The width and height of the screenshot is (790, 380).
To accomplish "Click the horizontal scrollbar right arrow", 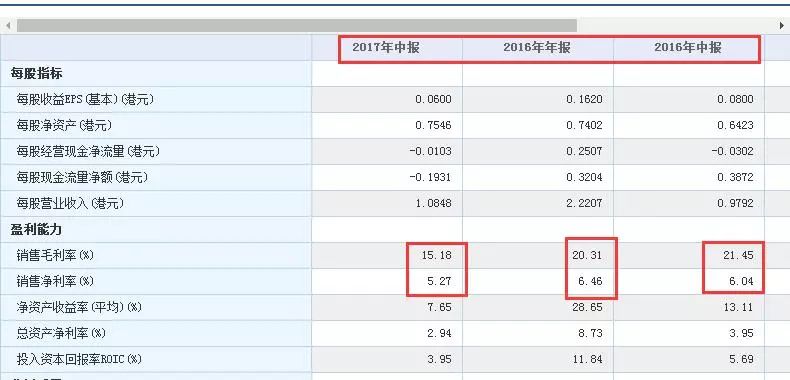I will point(782,25).
